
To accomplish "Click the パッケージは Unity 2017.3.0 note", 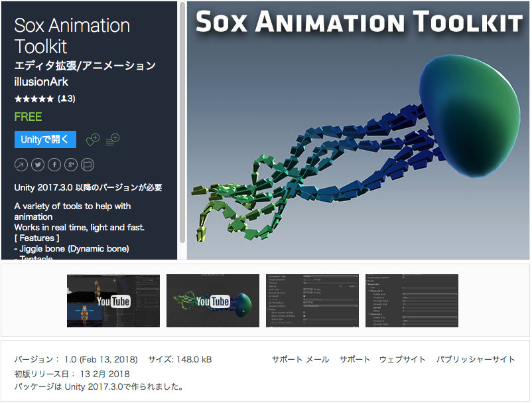I will pyautogui.click(x=99, y=386).
